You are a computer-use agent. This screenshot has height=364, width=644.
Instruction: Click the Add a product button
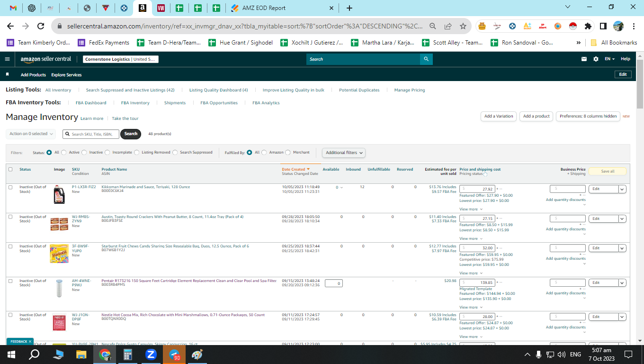tap(536, 116)
